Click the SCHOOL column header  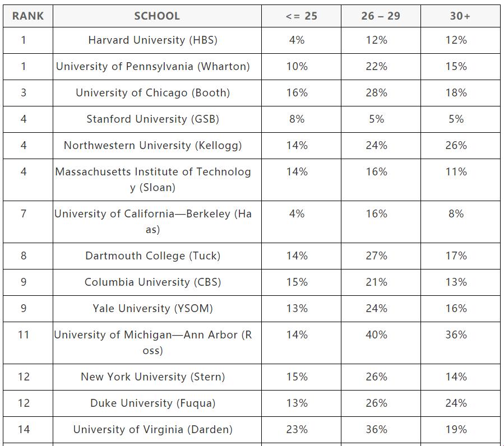point(157,16)
